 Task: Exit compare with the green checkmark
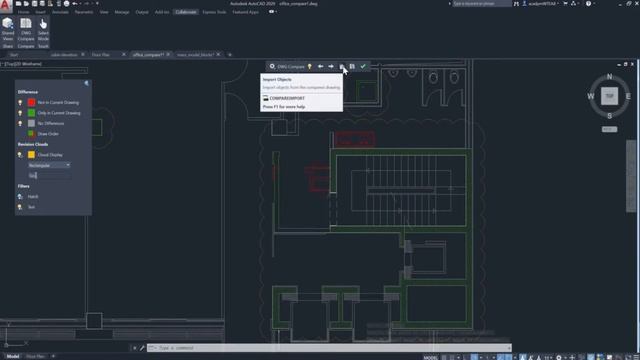coord(363,66)
